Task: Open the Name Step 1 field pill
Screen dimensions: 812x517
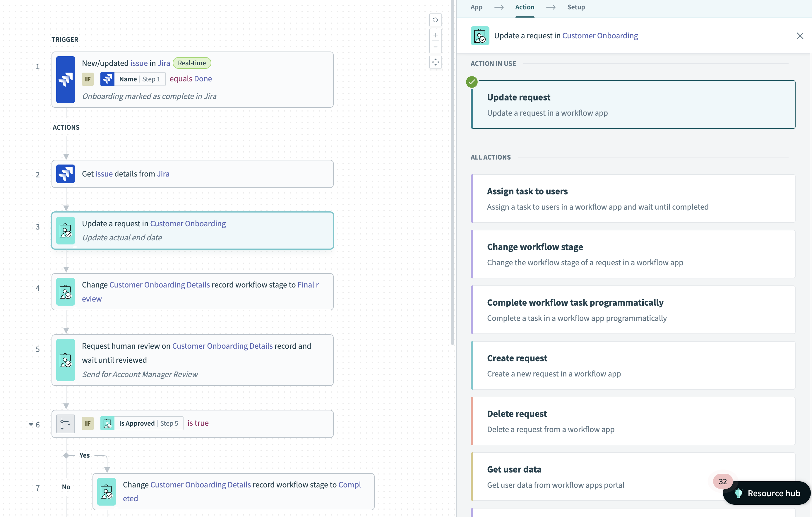Action: (133, 79)
